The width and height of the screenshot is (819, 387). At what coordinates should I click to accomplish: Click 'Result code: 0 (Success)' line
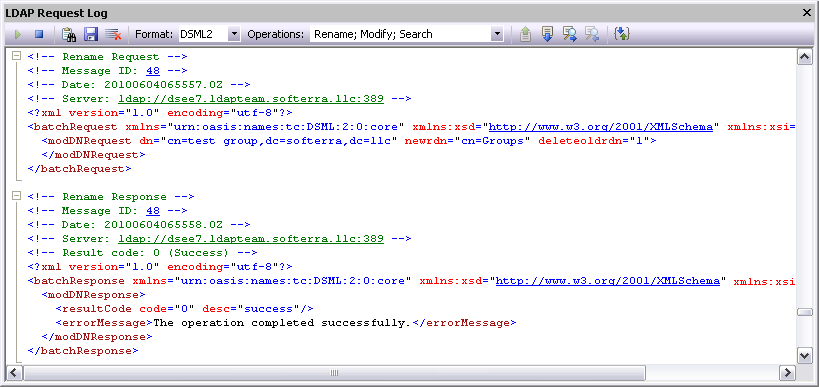[143, 253]
